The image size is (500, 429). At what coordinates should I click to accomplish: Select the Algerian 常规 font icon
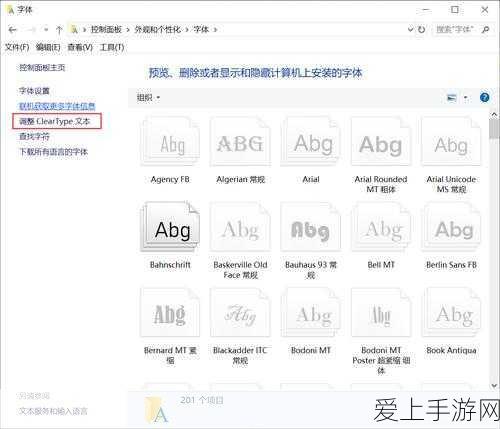click(x=240, y=142)
